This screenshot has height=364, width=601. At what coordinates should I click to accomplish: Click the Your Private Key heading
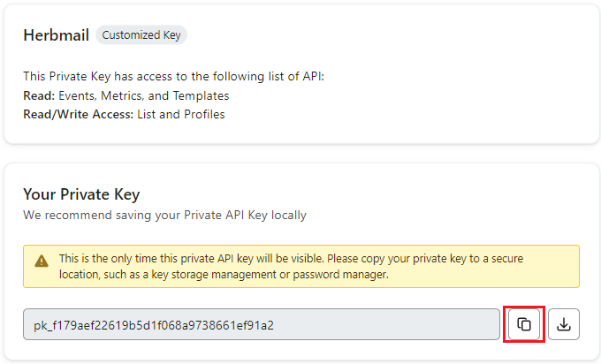coord(81,194)
